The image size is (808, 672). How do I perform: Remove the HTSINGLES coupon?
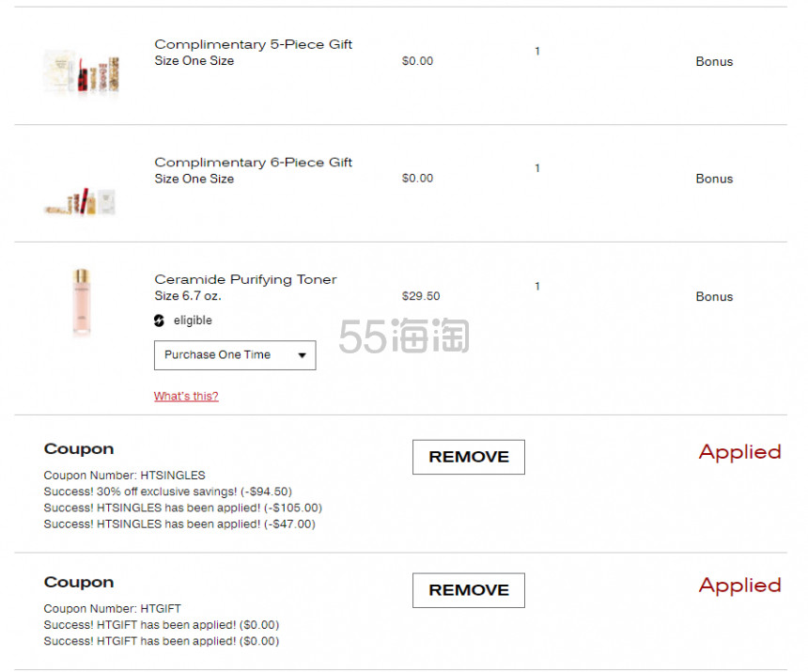click(x=469, y=457)
